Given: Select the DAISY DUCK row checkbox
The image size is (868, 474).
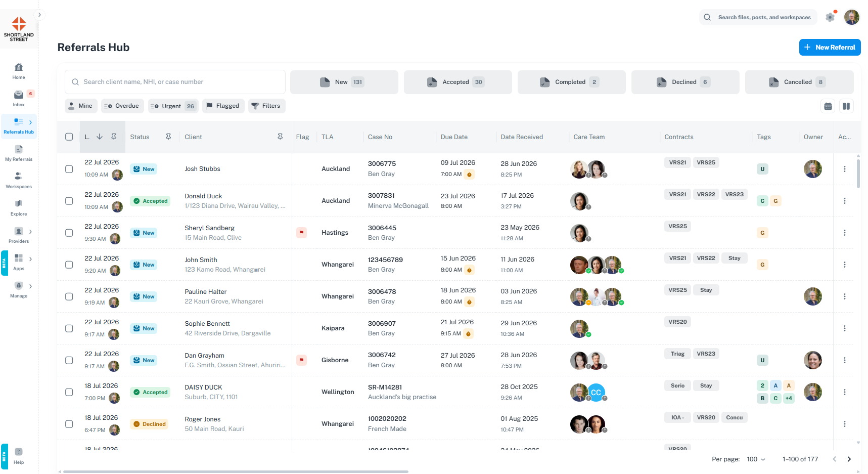Looking at the screenshot, I should point(69,392).
